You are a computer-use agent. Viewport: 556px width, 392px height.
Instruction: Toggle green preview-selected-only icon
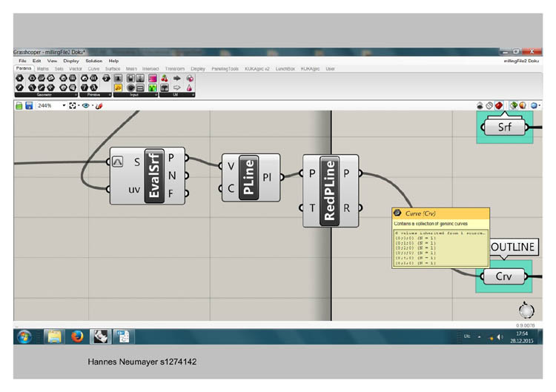click(x=513, y=105)
